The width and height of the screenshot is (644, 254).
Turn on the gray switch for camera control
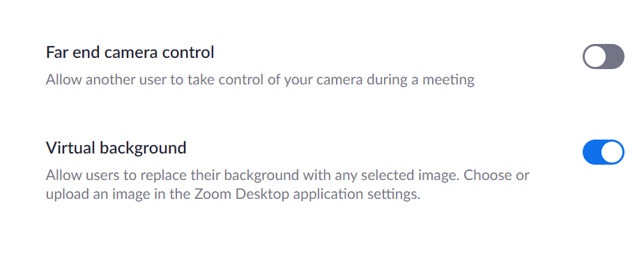[604, 57]
